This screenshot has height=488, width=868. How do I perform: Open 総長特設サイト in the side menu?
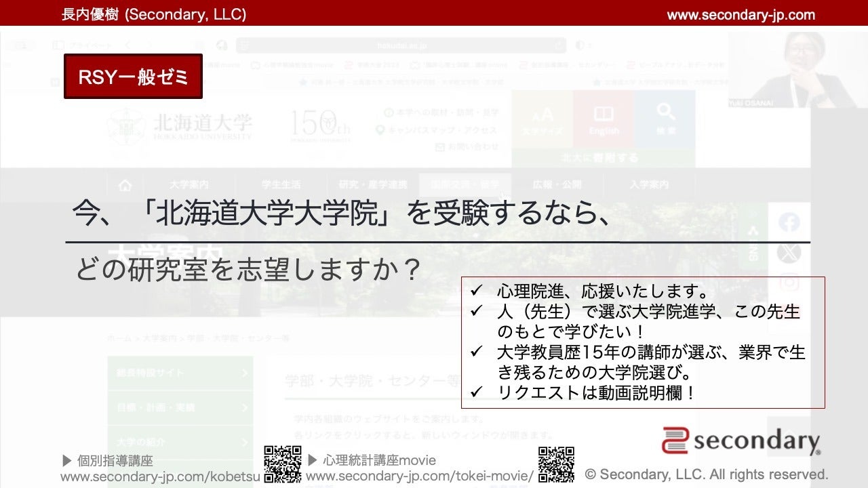click(x=180, y=373)
